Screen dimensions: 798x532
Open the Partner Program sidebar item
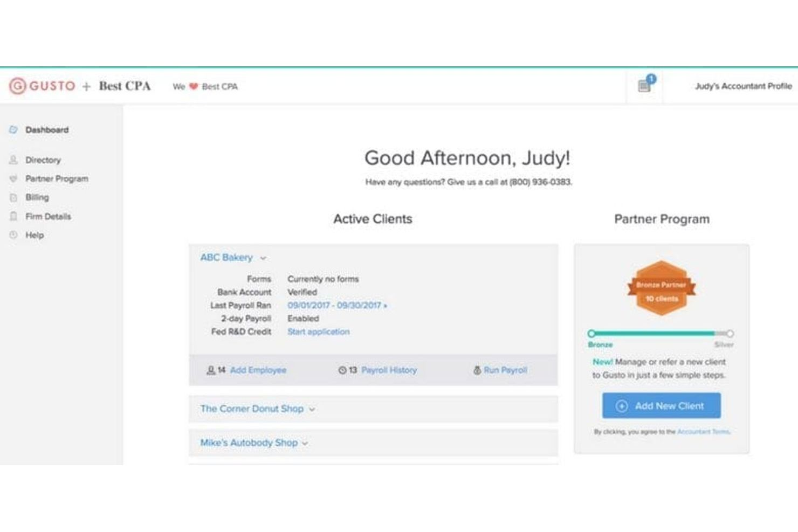56,178
